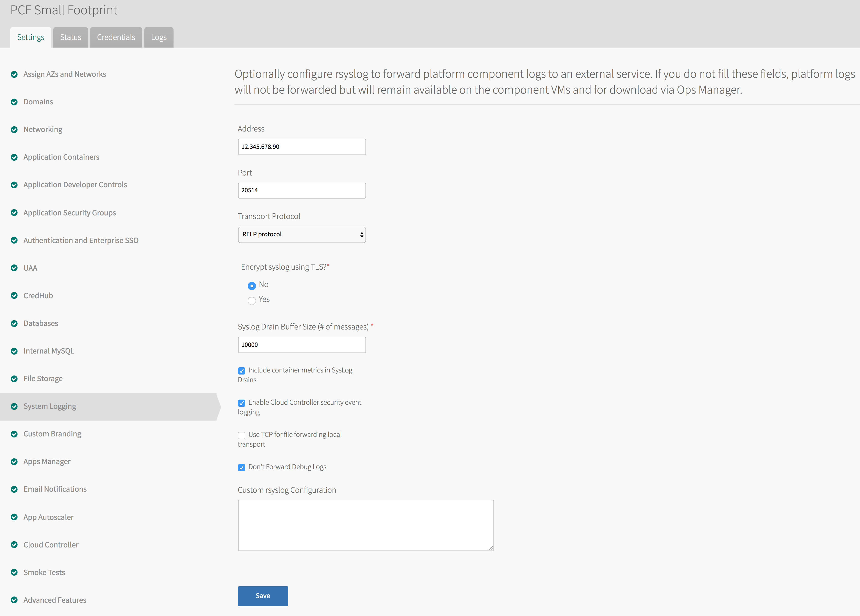Open the Credentials tab
860x616 pixels.
tap(116, 37)
